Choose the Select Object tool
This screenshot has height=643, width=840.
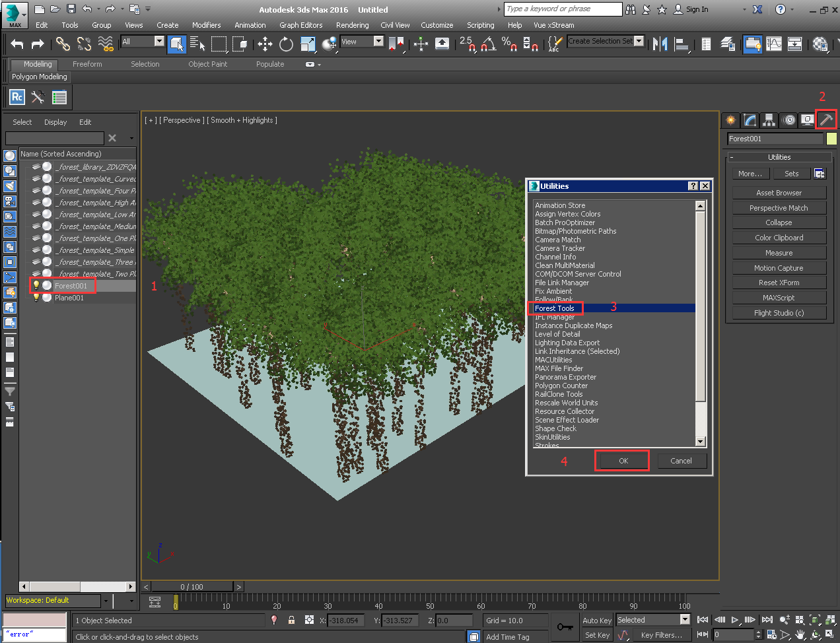177,44
